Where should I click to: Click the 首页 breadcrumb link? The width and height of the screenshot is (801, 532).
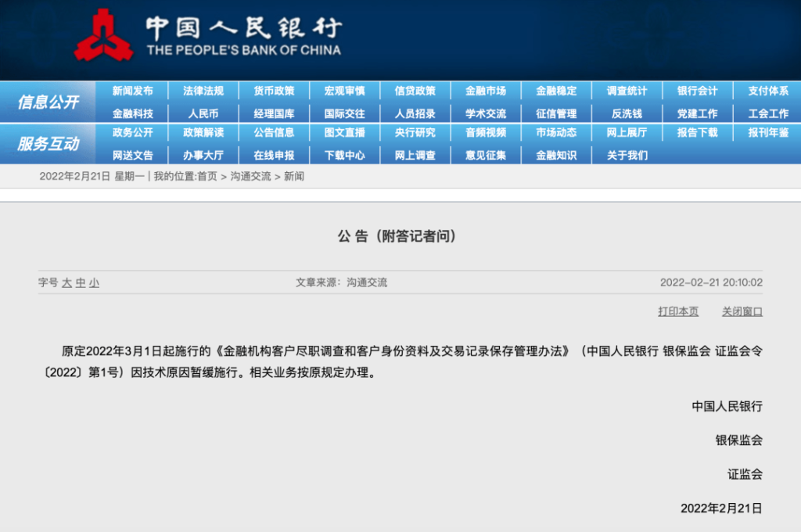point(207,177)
